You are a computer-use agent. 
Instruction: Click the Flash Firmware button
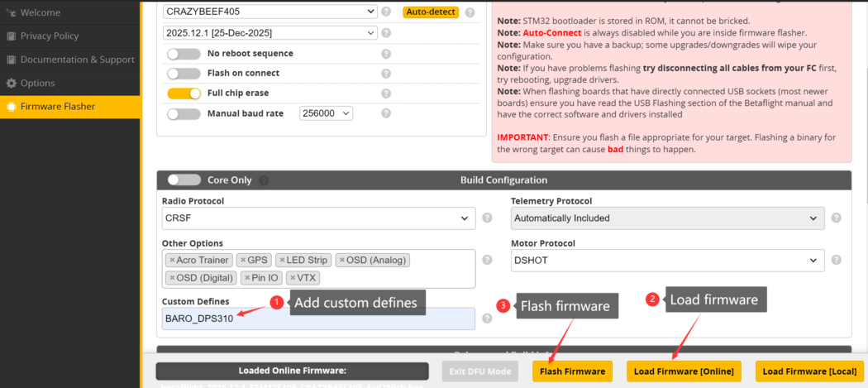572,371
